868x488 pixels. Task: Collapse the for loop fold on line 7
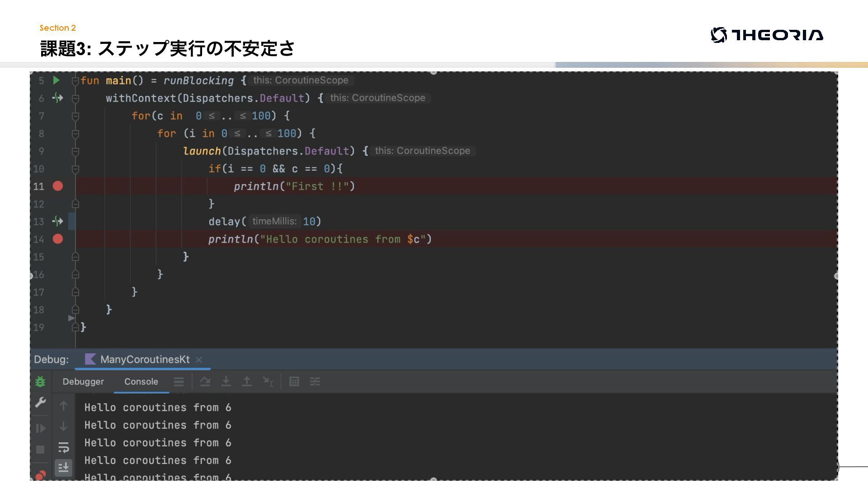pos(75,116)
